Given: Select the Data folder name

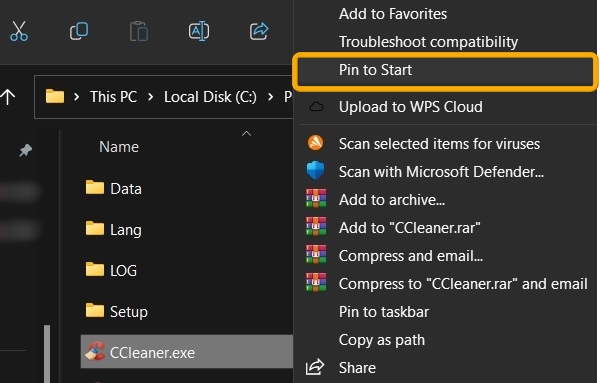Looking at the screenshot, I should [x=126, y=189].
